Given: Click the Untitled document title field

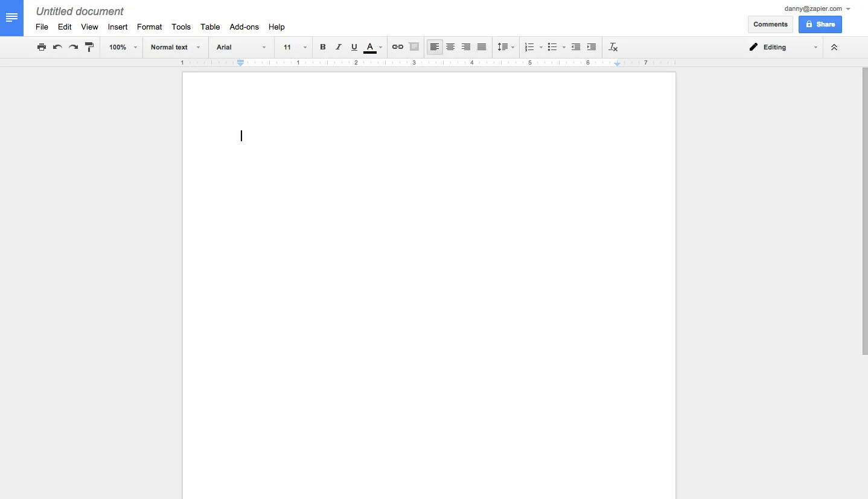Looking at the screenshot, I should [x=80, y=11].
